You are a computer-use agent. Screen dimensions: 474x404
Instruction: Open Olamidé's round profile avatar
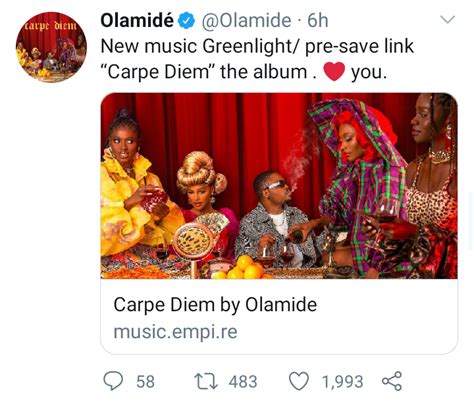pyautogui.click(x=51, y=47)
